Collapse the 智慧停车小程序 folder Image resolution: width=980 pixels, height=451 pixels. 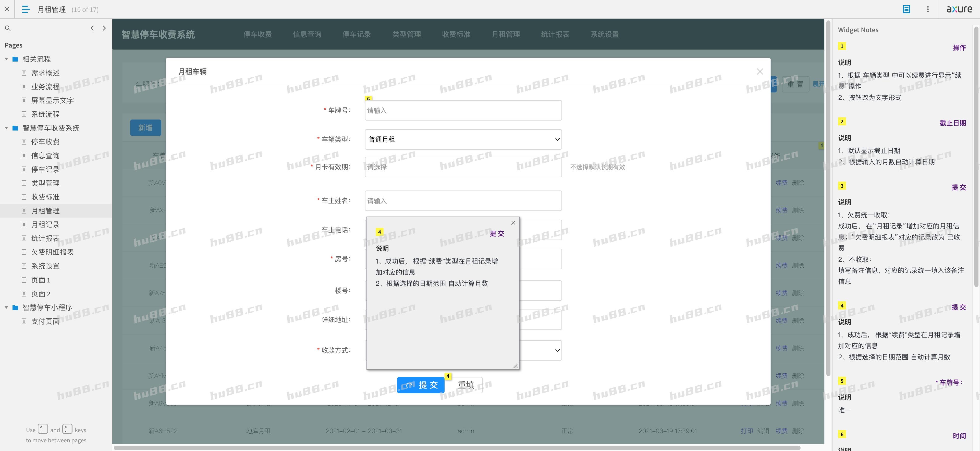6,307
